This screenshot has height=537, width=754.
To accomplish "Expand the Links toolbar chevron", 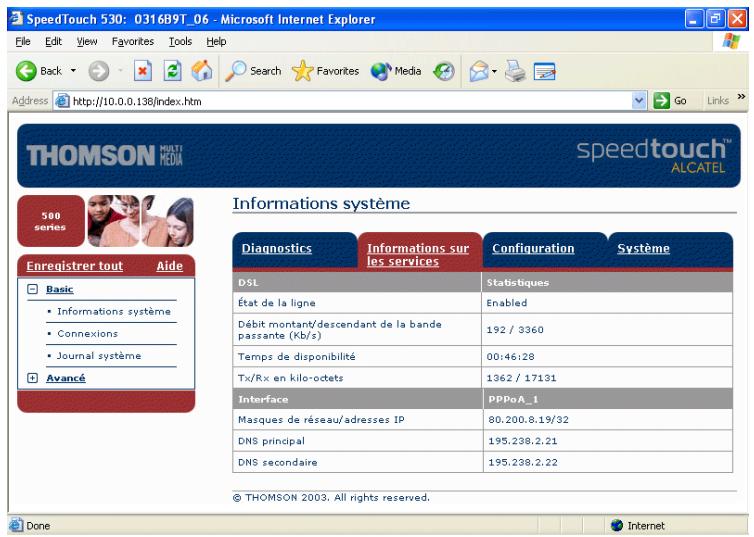I will (x=741, y=97).
